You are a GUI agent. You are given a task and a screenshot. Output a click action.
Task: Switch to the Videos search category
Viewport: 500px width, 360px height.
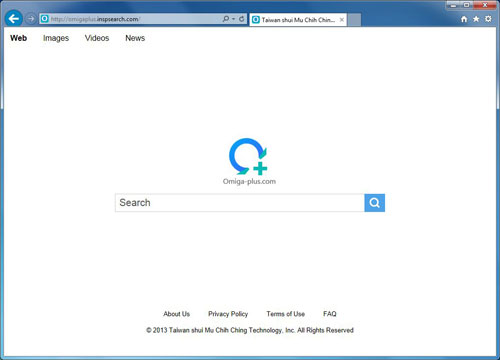(97, 38)
